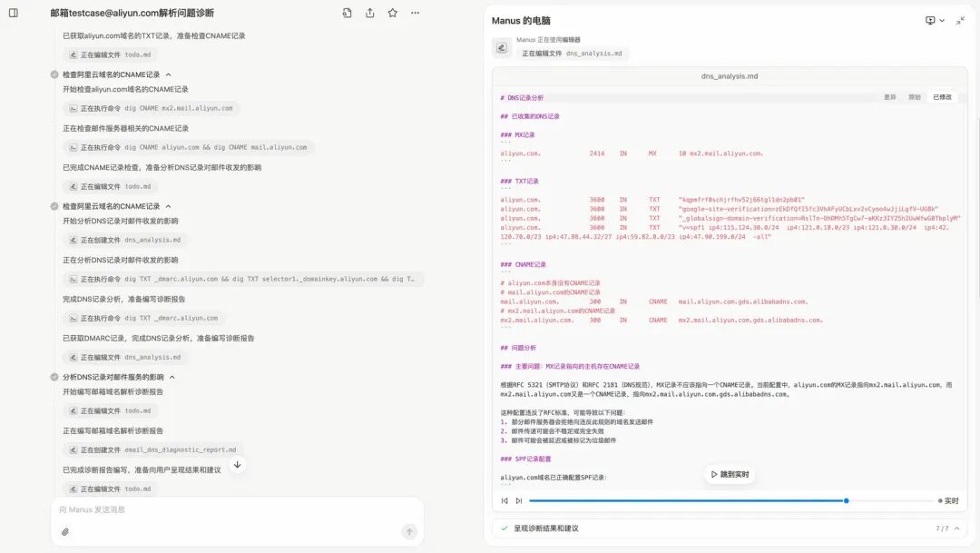Collapse the Manus computer panel
This screenshot has height=553, width=980.
coord(960,21)
